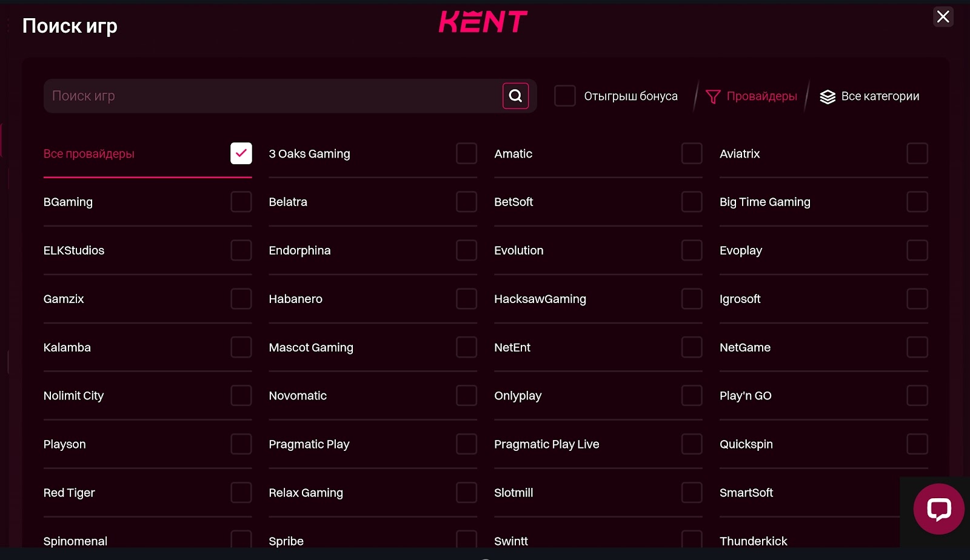The width and height of the screenshot is (970, 560).
Task: Select the NetGame checkbox
Action: click(x=917, y=347)
